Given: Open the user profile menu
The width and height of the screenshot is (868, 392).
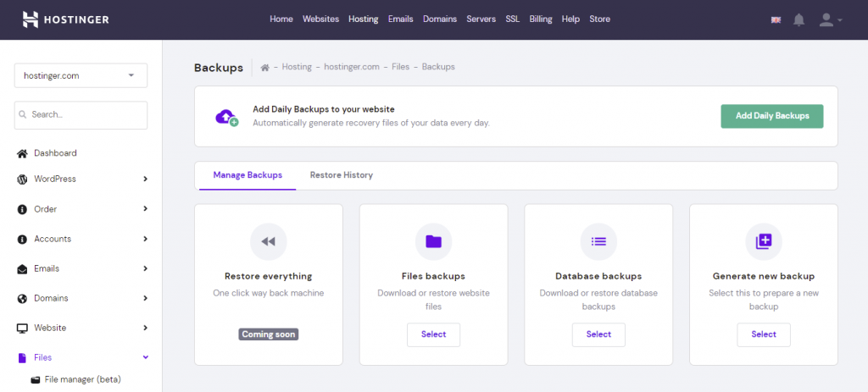Looking at the screenshot, I should click(831, 20).
